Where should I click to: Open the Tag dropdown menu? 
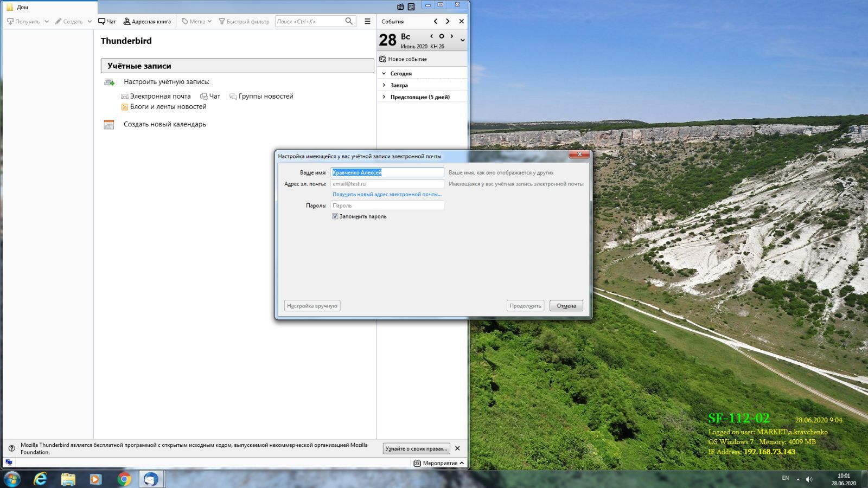click(x=196, y=22)
